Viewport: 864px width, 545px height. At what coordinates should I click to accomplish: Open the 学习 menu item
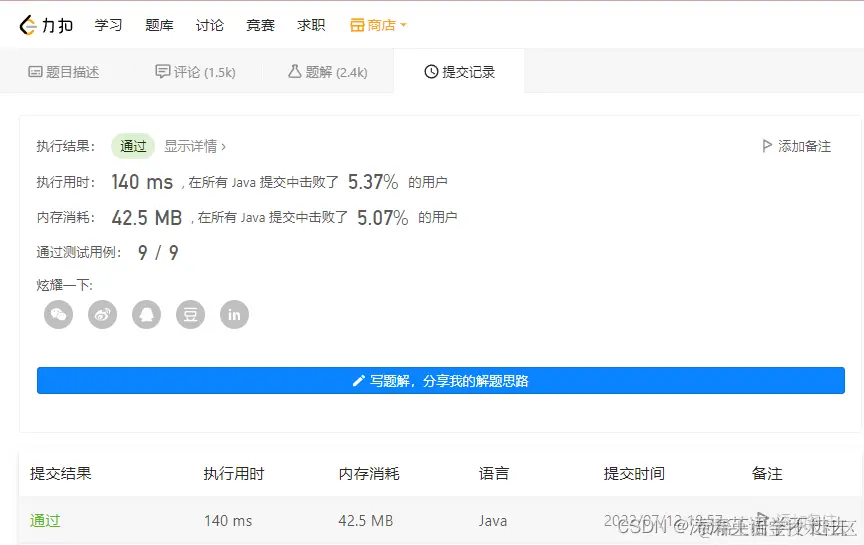click(x=108, y=25)
